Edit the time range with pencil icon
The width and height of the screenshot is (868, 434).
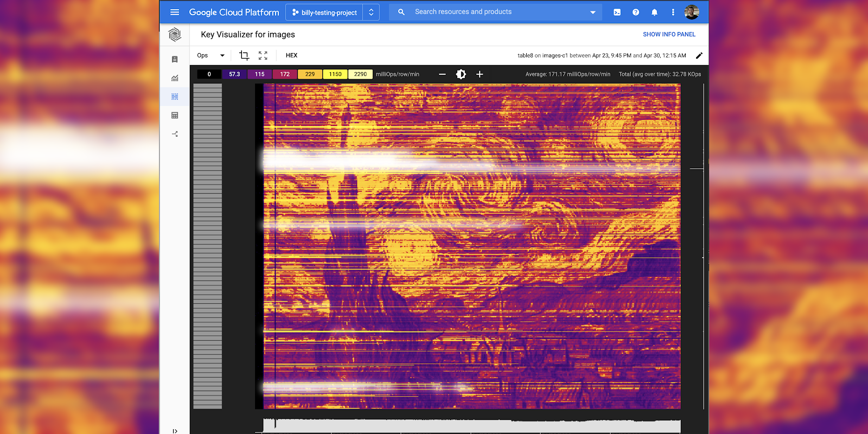[x=699, y=55]
